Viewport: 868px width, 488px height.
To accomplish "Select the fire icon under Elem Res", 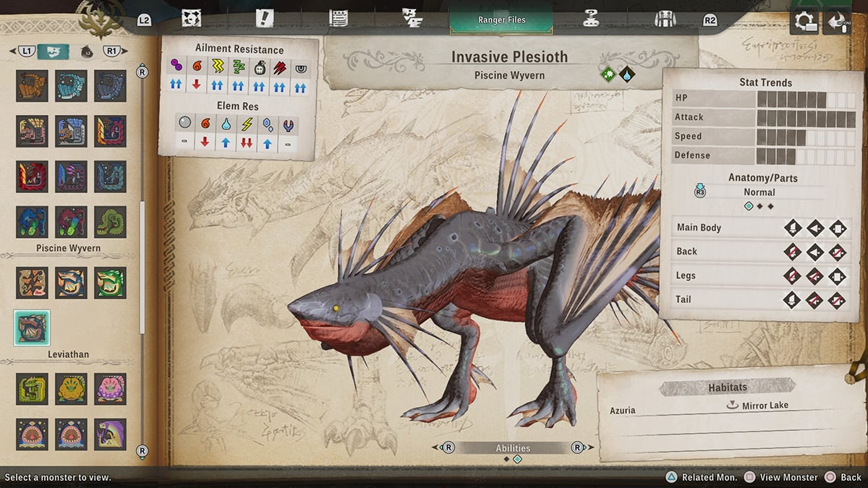I will [205, 124].
